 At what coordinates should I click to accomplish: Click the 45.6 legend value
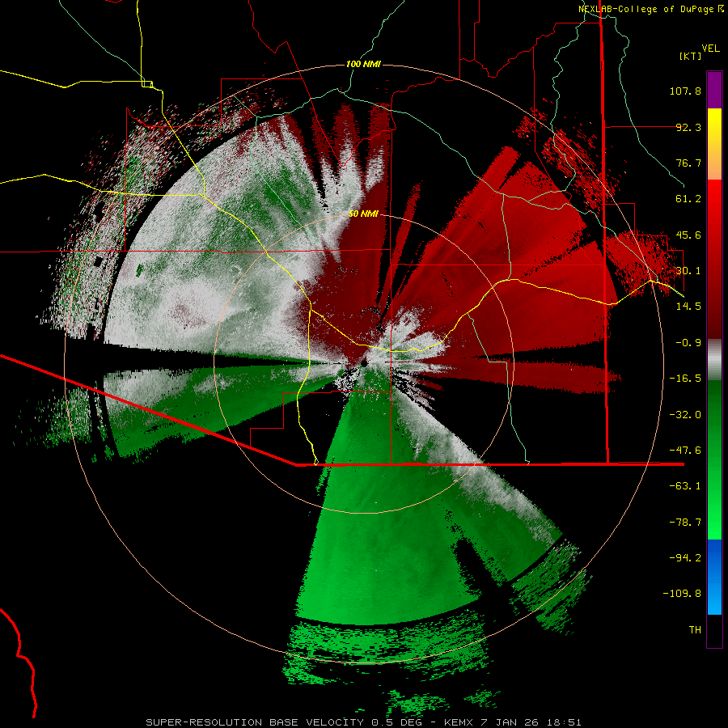point(688,235)
